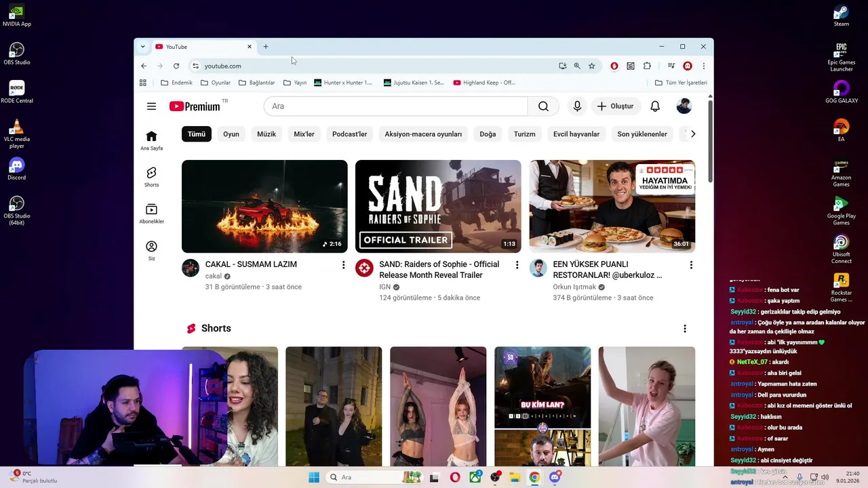Open the Chrome extensions puzzle icon

point(647,66)
